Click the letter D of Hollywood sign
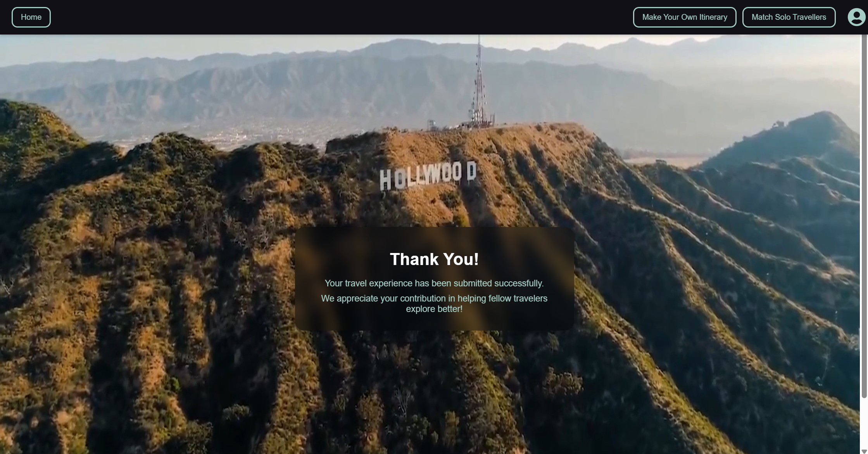 [x=471, y=171]
